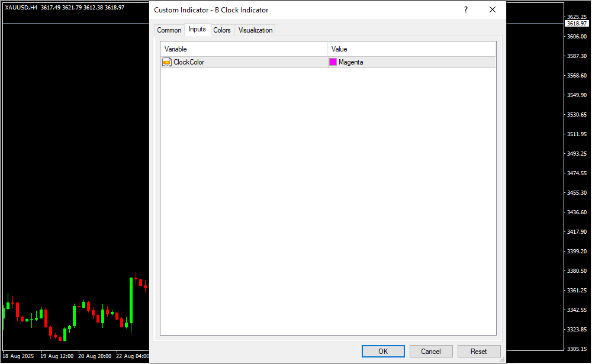Close the Custom Indicator dialog
Screen dimensions: 592x364
pos(492,9)
